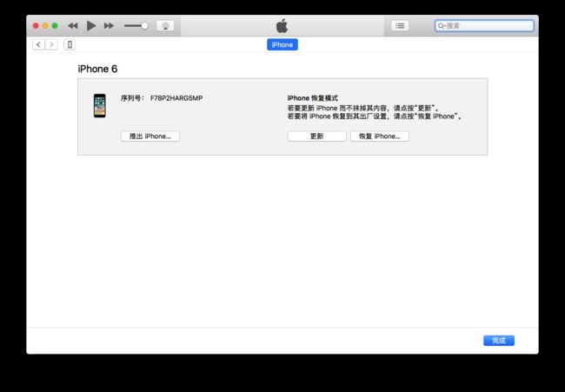This screenshot has width=565, height=392.
Task: Click the iPhone 6 heading
Action: [97, 69]
